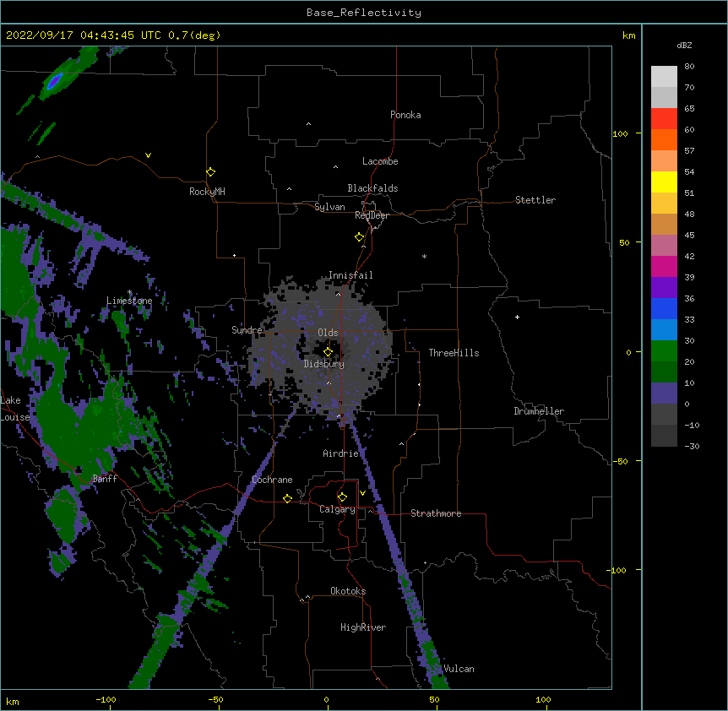Click the dBZ legend heading
Viewport: 728px width, 711px height.
point(684,46)
